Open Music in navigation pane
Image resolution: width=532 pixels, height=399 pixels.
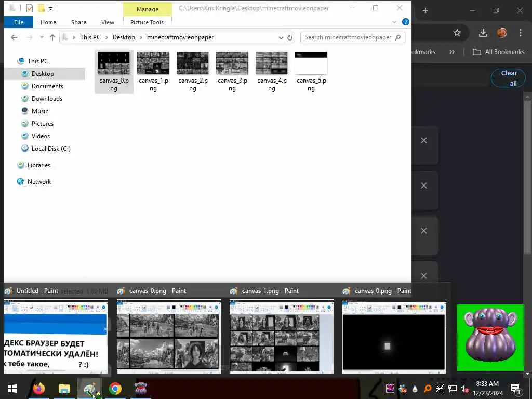(x=39, y=111)
